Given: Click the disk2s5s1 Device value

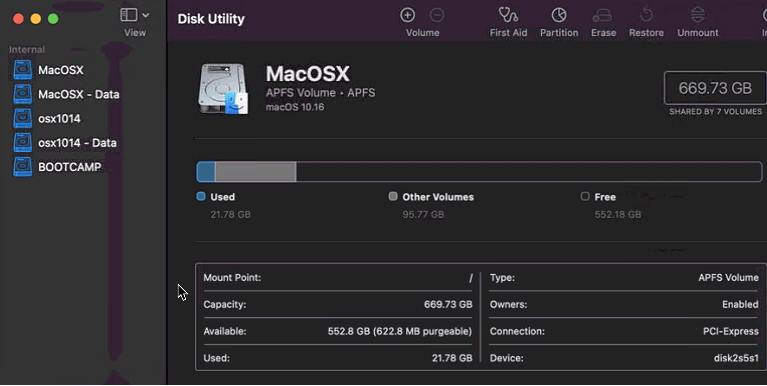Looking at the screenshot, I should [736, 358].
